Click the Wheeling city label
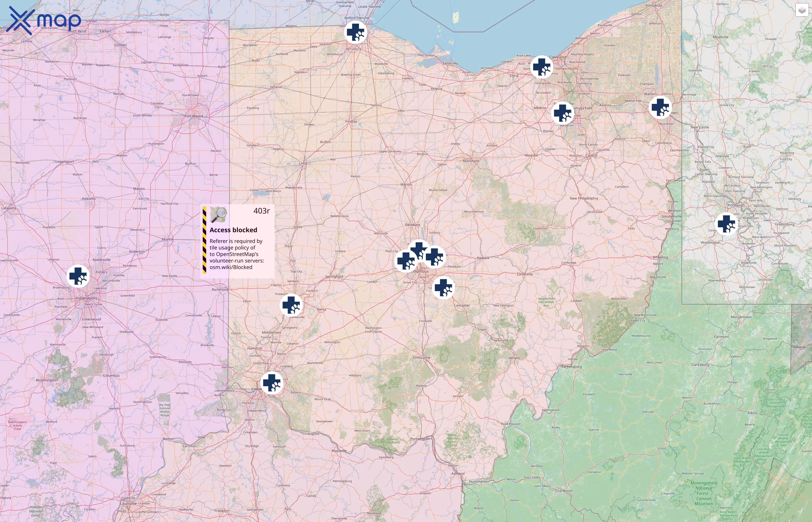 point(660,257)
